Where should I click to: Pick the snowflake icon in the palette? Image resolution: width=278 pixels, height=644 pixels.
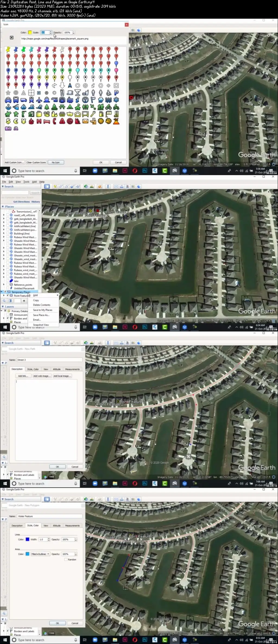pos(116,100)
